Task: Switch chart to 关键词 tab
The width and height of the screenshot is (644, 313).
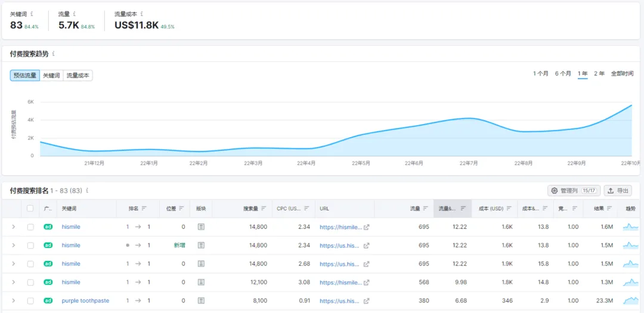Action: tap(51, 76)
